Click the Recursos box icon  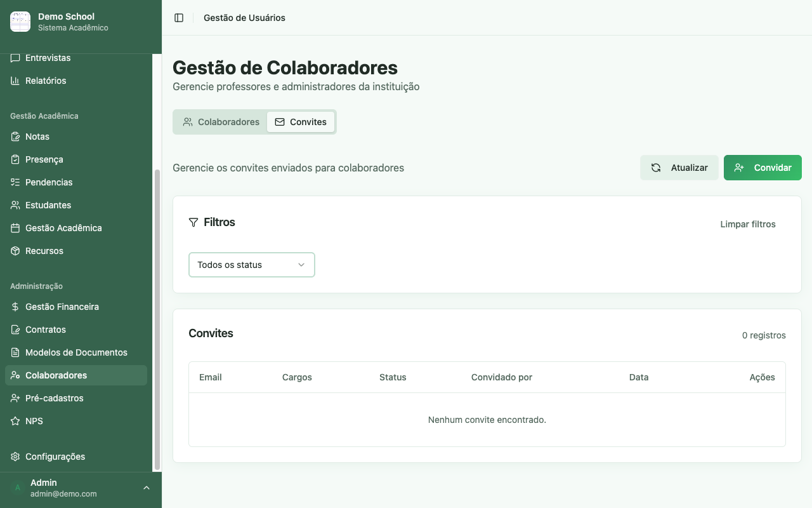point(15,251)
